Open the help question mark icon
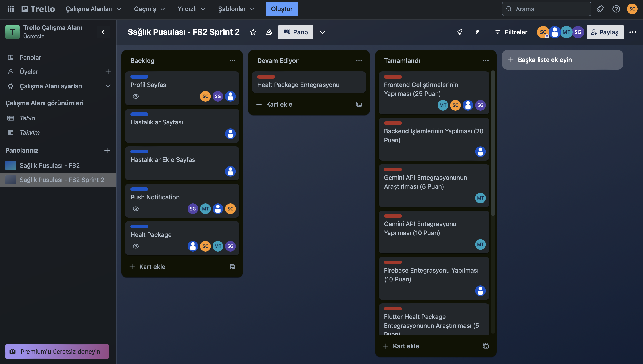This screenshot has height=364, width=643. point(616,9)
